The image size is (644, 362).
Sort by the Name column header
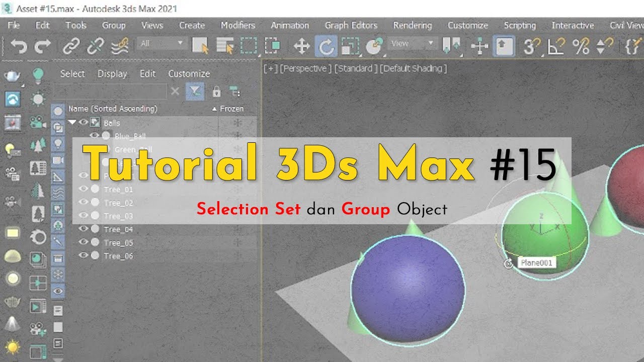(113, 109)
